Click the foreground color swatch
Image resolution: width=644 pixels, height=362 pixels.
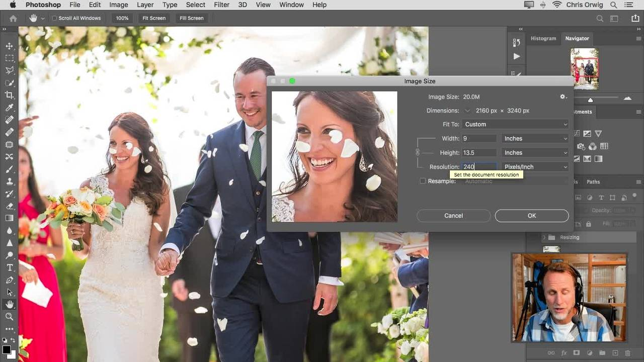click(6, 349)
